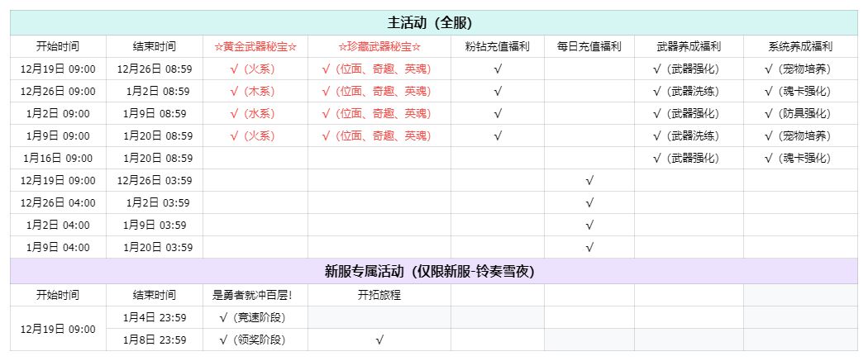Click the 1月16日 09:00 start time cell
868x361 pixels.
pyautogui.click(x=58, y=158)
